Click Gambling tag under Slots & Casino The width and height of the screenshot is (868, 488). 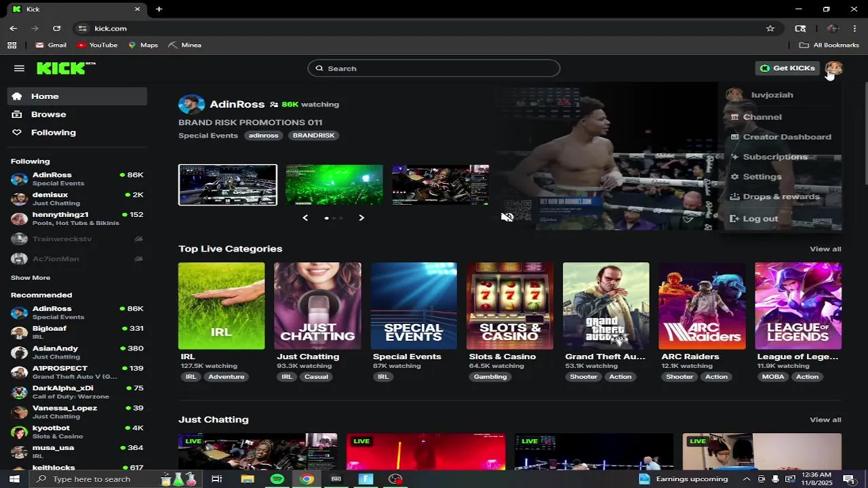click(490, 377)
